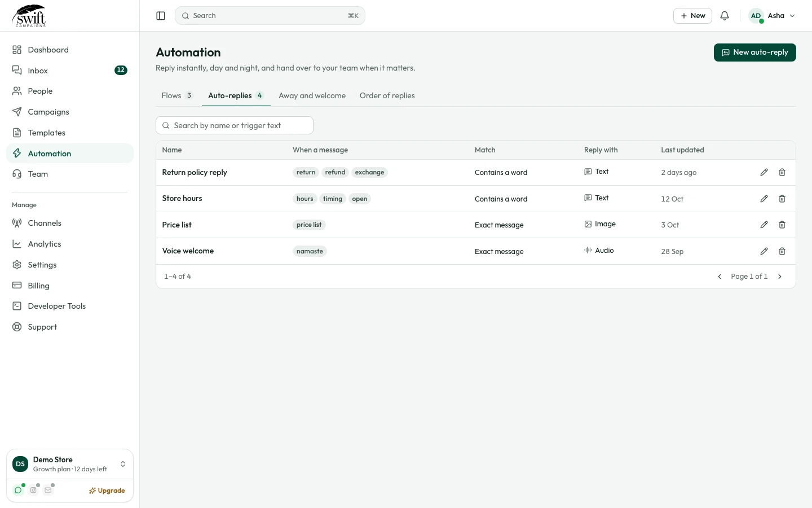The height and width of the screenshot is (508, 812).
Task: Open the Support page
Action: [70, 327]
